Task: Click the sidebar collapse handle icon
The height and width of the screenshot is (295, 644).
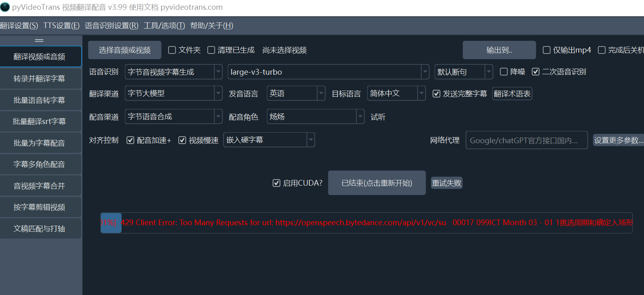Action: coord(39,40)
